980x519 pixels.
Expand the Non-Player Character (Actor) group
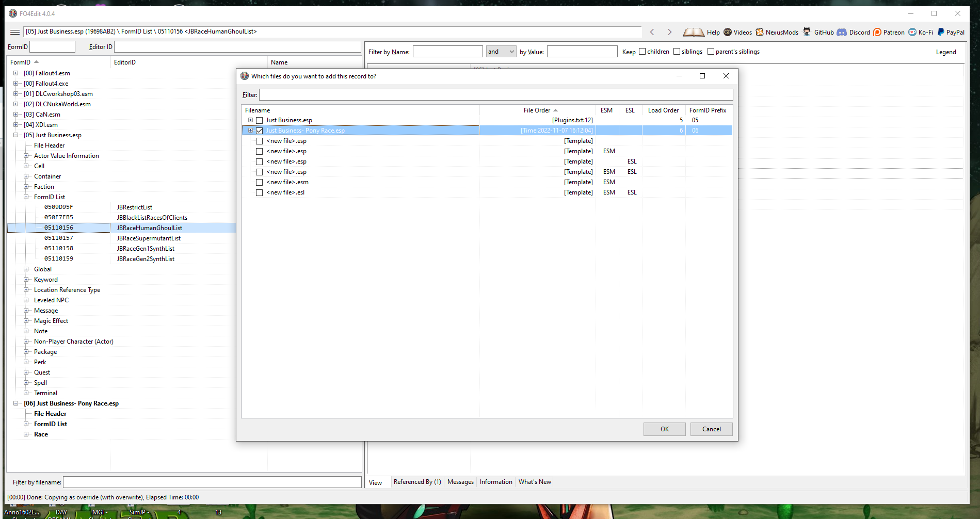26,342
